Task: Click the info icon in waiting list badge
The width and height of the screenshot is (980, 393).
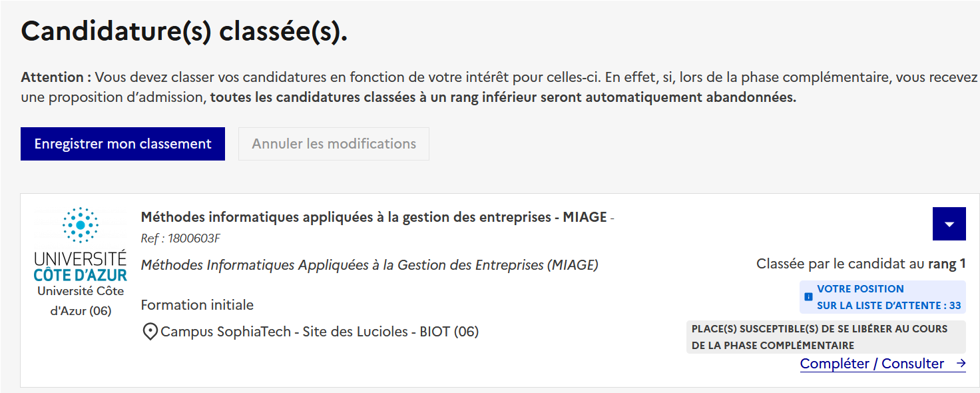Action: tap(808, 297)
